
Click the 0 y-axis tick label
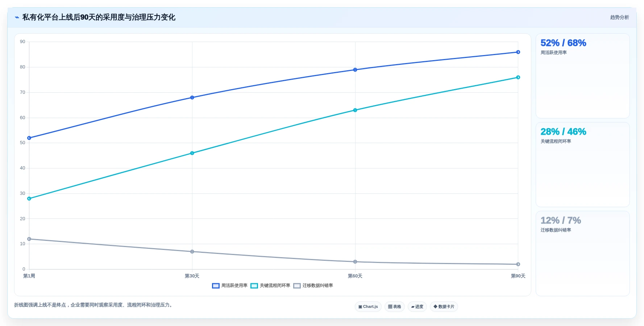pyautogui.click(x=24, y=269)
